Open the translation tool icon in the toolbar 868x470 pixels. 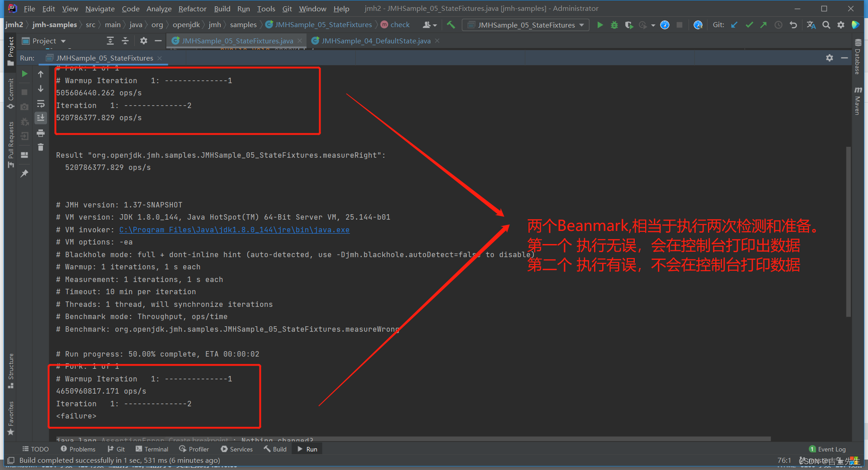point(811,25)
